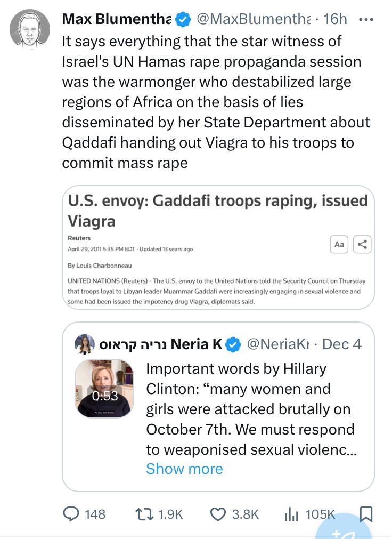
Task: Click Max Blumenthal's blue verified checkmark
Action: pyautogui.click(x=183, y=19)
